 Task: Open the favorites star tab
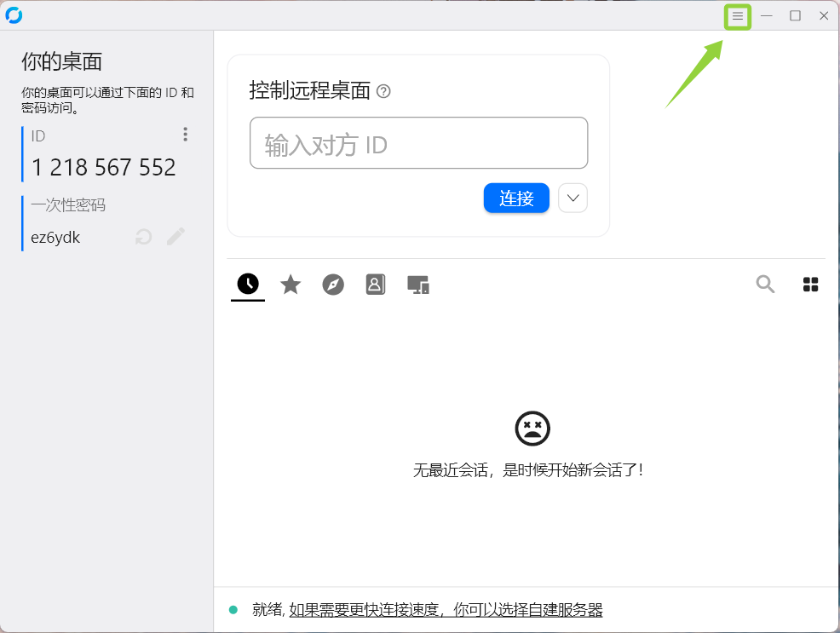point(291,285)
